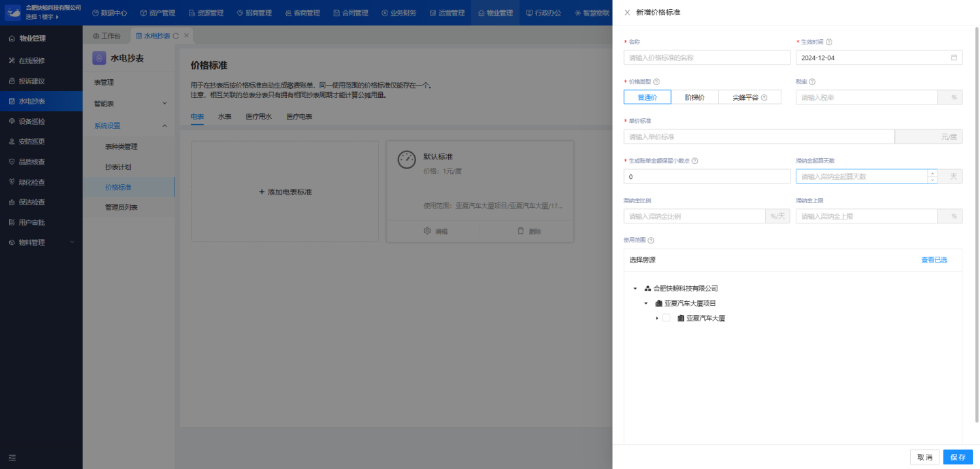Collapse the 亚夏汽车大厦项目 tree node

[x=645, y=303]
